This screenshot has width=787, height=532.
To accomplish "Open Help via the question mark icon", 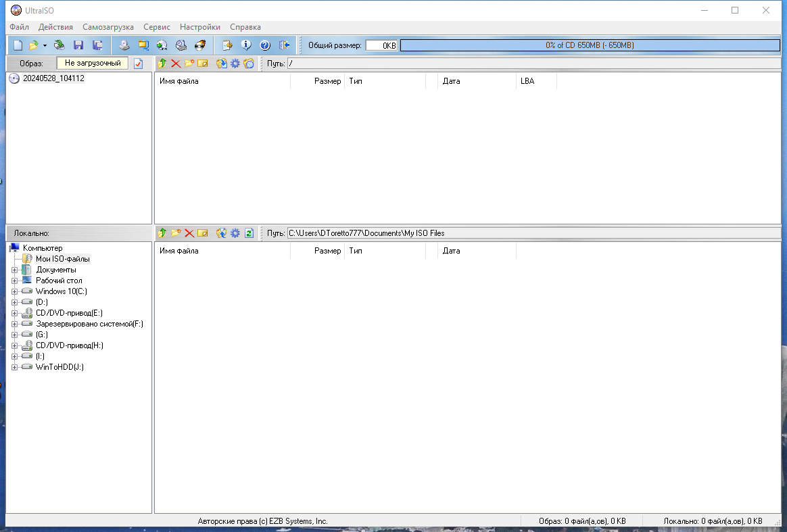I will point(265,45).
